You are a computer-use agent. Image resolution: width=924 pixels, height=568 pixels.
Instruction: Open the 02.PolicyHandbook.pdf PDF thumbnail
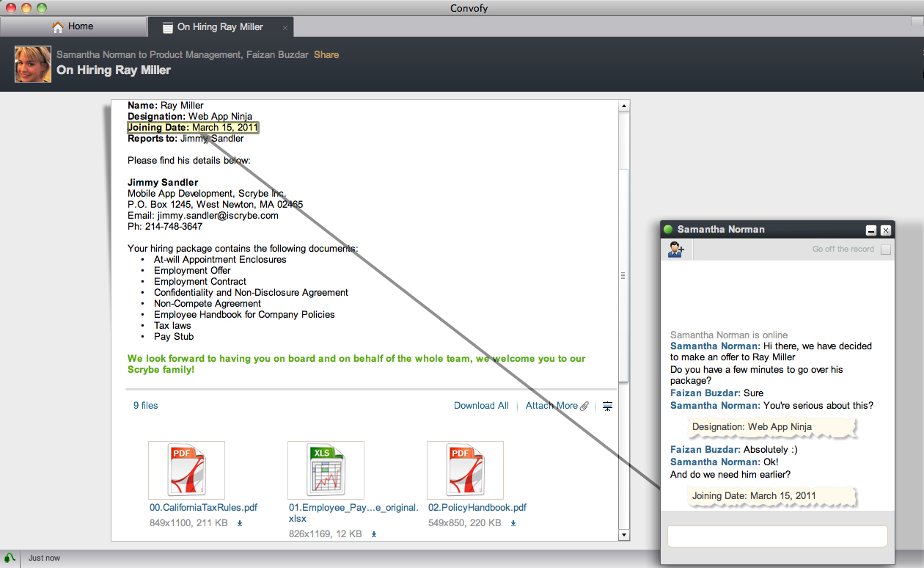pos(465,470)
